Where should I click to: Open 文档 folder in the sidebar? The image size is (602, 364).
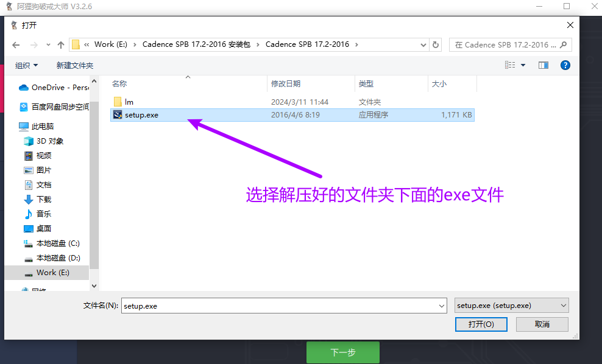(38, 185)
